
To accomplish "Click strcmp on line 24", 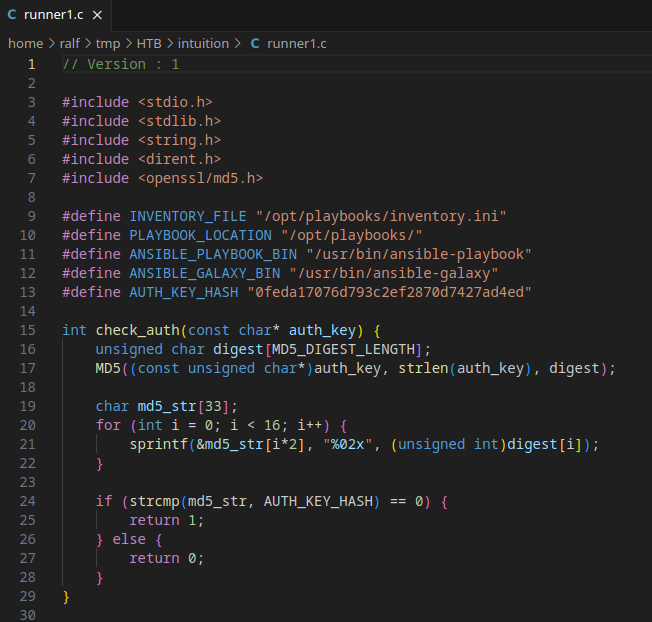I will (154, 501).
